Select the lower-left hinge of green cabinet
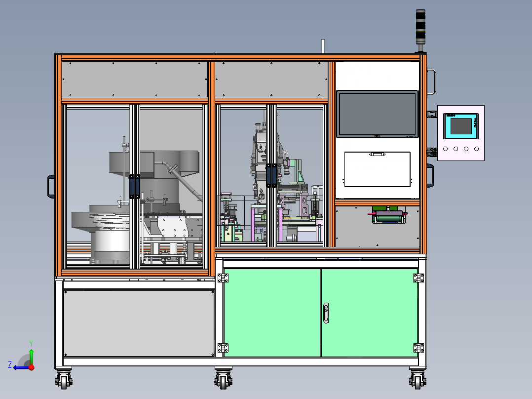 (223, 348)
